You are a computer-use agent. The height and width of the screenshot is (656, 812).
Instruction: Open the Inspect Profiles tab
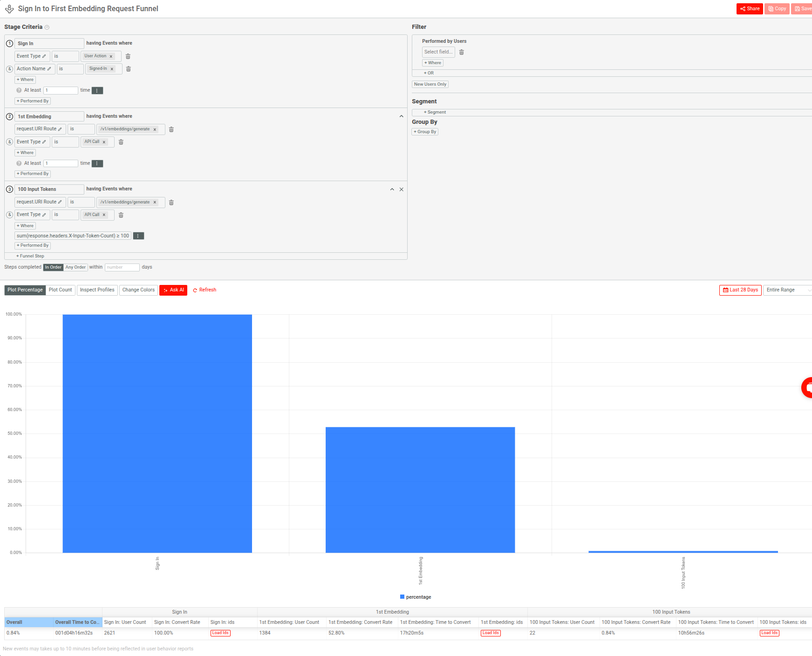pos(97,290)
